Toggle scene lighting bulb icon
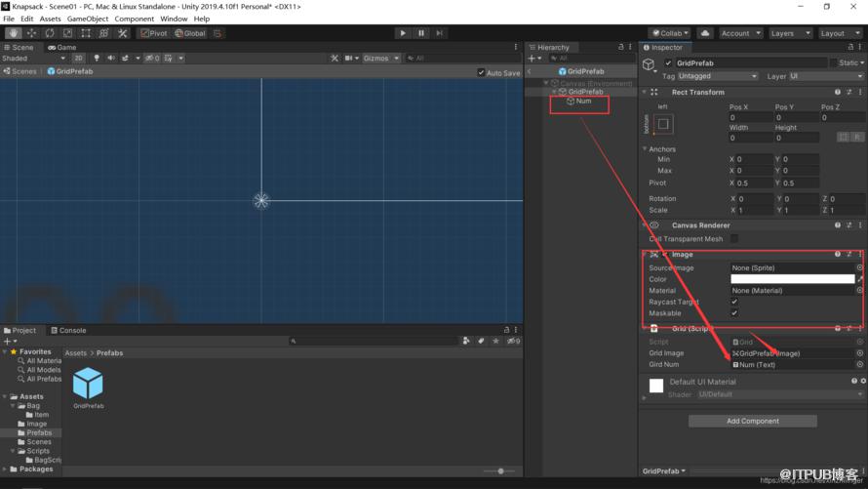This screenshot has height=489, width=868. coord(97,59)
